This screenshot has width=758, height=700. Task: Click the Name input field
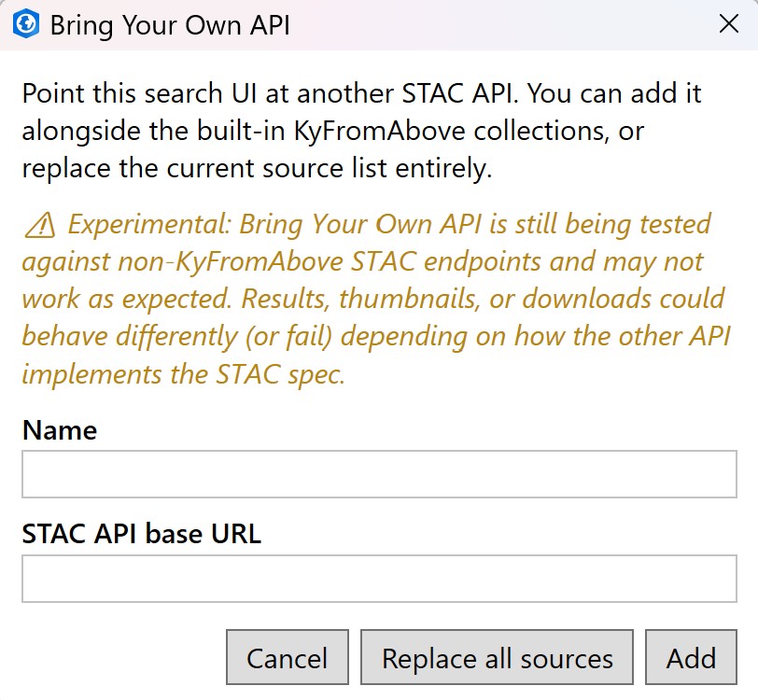tap(379, 474)
